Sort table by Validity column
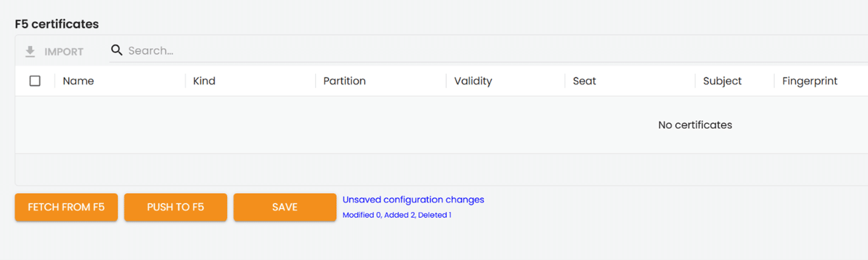The width and height of the screenshot is (868, 260). 473,81
